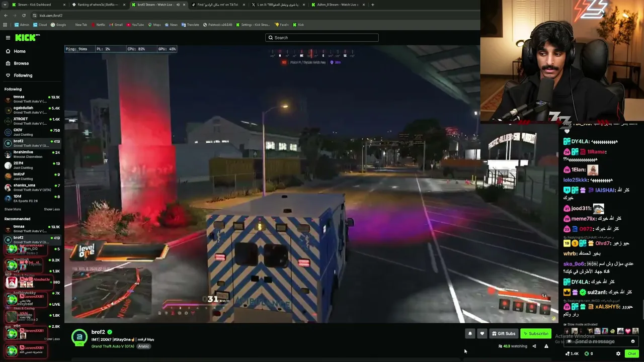The width and height of the screenshot is (644, 362).
Task: Collapse Following list with Show Less
Action: tap(52, 209)
